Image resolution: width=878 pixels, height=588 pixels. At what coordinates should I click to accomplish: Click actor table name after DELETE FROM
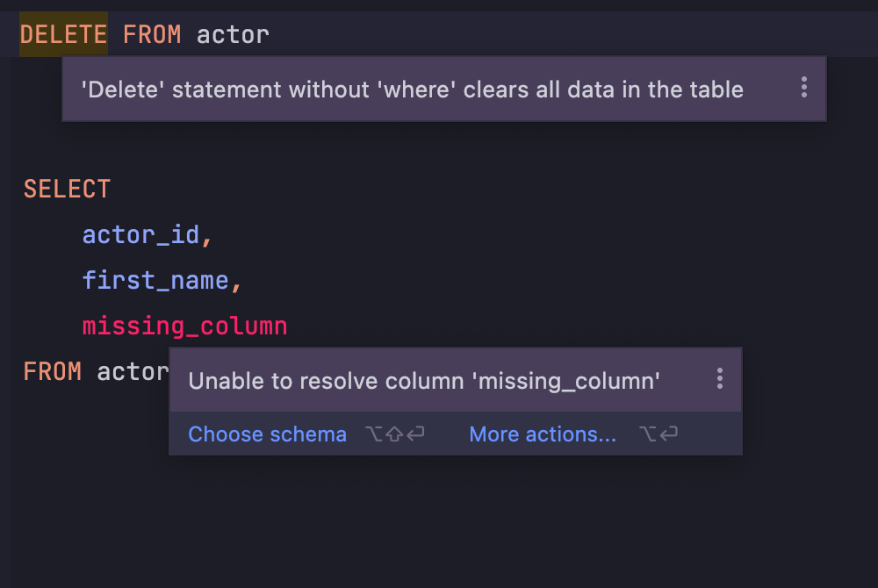(233, 35)
